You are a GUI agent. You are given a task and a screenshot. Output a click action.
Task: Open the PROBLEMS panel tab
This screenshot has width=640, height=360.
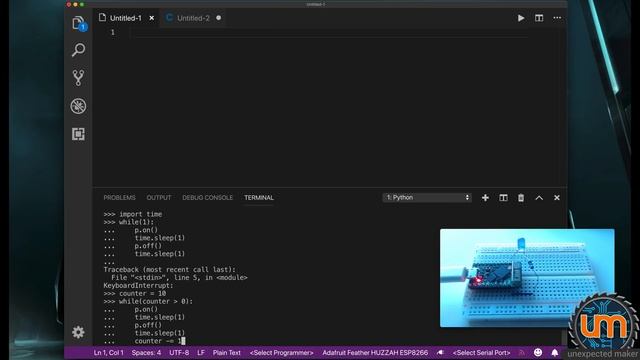pyautogui.click(x=119, y=198)
